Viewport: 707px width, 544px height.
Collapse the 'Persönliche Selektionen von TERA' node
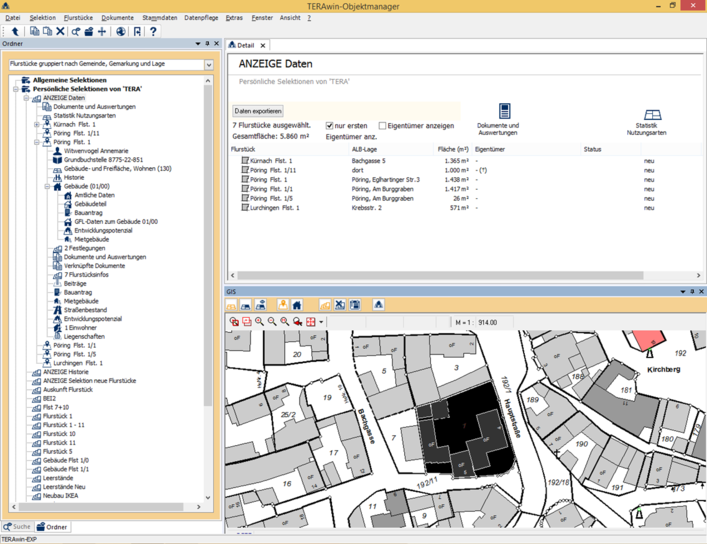15,89
